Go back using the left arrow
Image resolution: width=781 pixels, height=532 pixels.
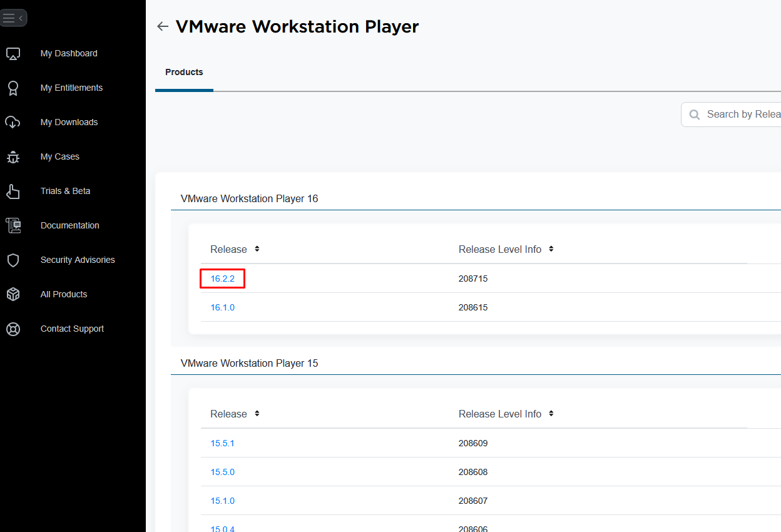(163, 26)
